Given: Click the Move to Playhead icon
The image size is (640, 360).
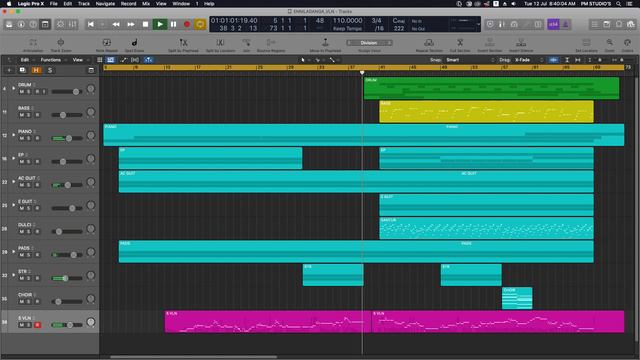Looking at the screenshot, I should 325,42.
